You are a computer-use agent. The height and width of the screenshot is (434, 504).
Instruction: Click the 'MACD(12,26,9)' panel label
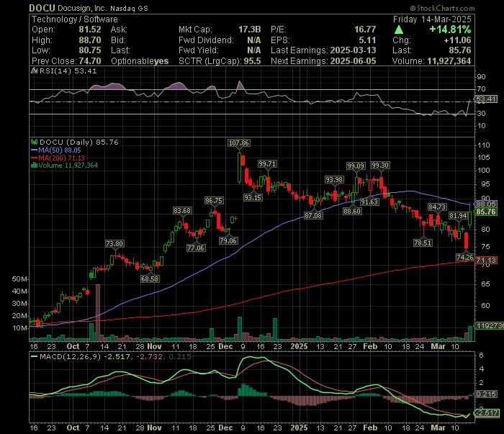(x=70, y=356)
